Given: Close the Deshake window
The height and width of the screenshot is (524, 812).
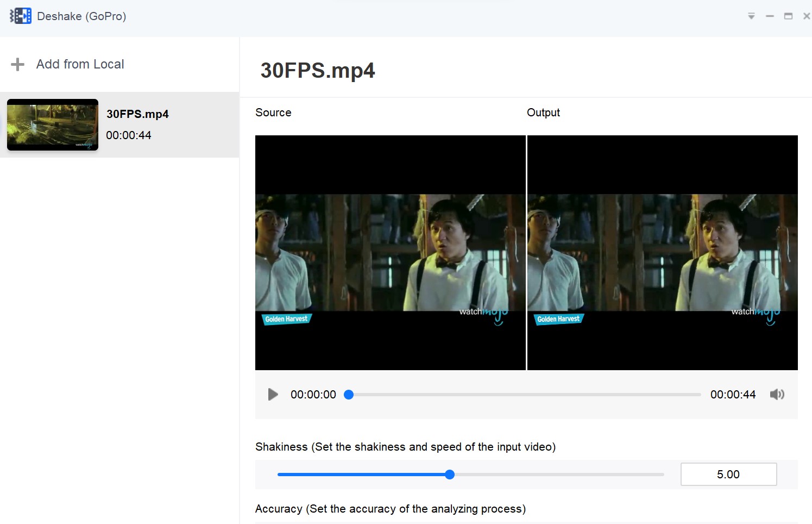Looking at the screenshot, I should pos(807,16).
